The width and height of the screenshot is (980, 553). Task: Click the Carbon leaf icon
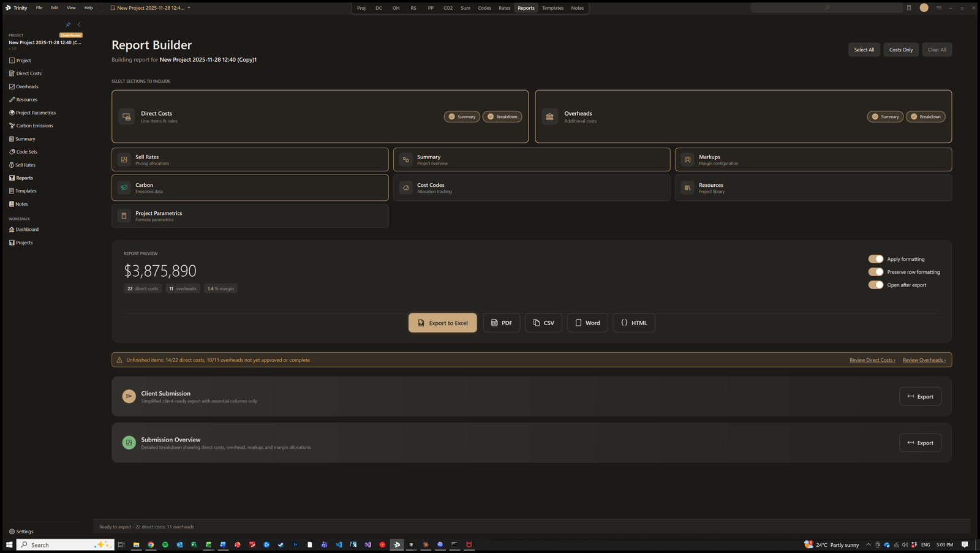coord(124,188)
